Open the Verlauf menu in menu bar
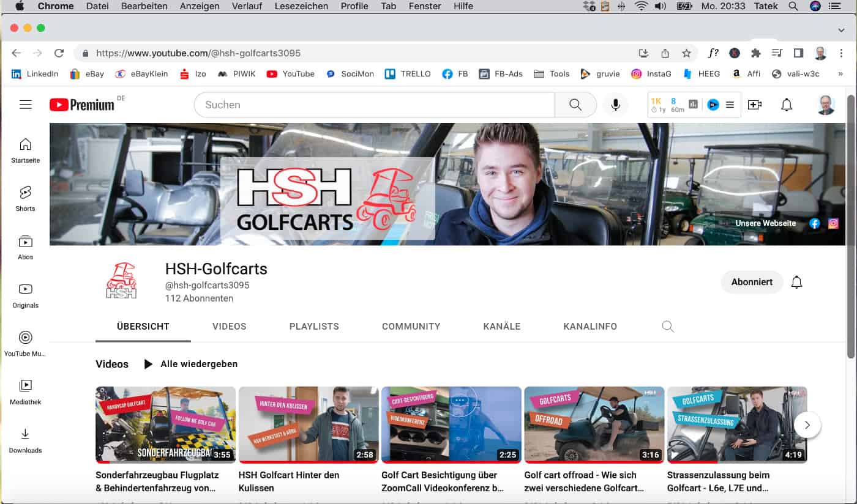 tap(247, 6)
